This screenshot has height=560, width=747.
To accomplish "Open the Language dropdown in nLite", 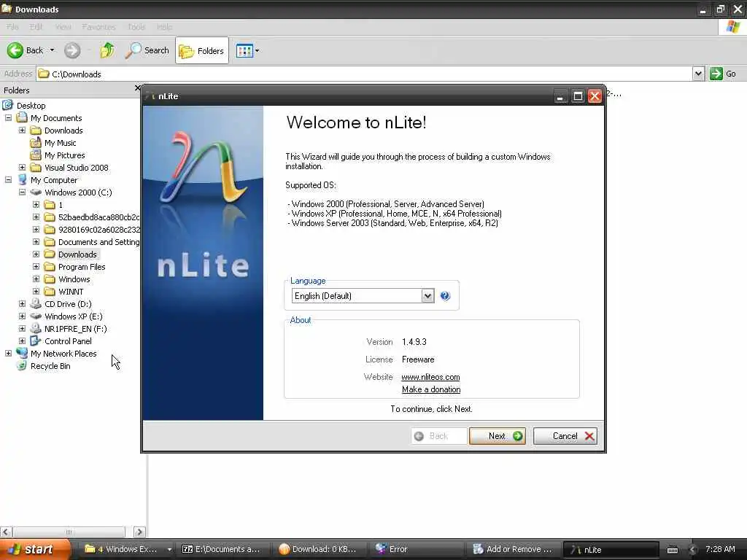I will click(x=427, y=296).
